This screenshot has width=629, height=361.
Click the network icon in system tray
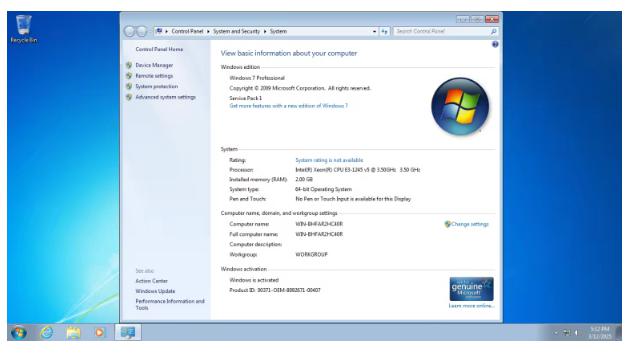[566, 333]
